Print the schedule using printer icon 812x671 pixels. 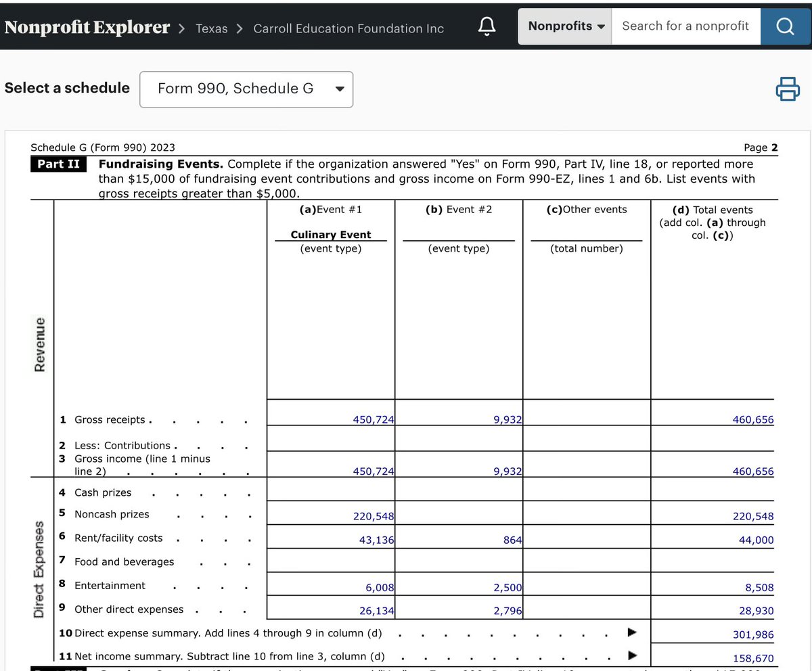pos(787,89)
